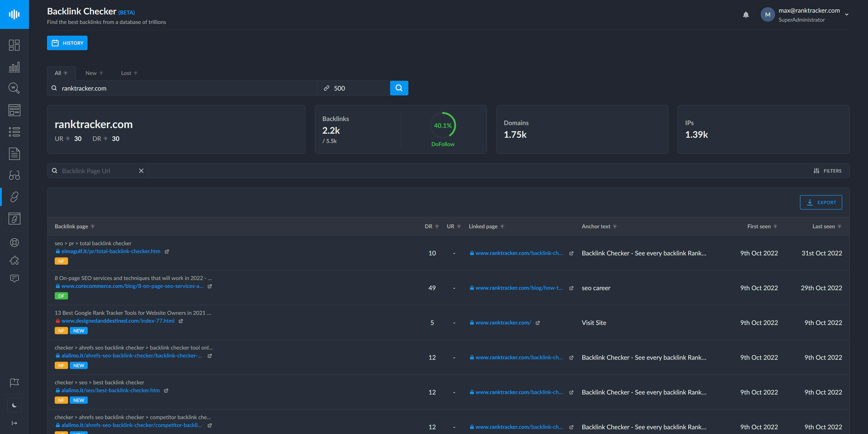Click the HISTORY button
The width and height of the screenshot is (868, 434).
(67, 43)
